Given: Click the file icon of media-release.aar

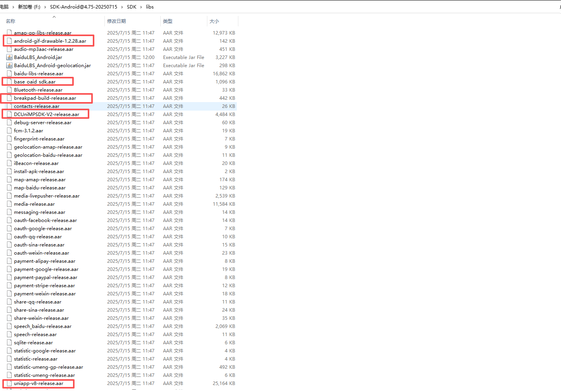Looking at the screenshot, I should [9, 204].
